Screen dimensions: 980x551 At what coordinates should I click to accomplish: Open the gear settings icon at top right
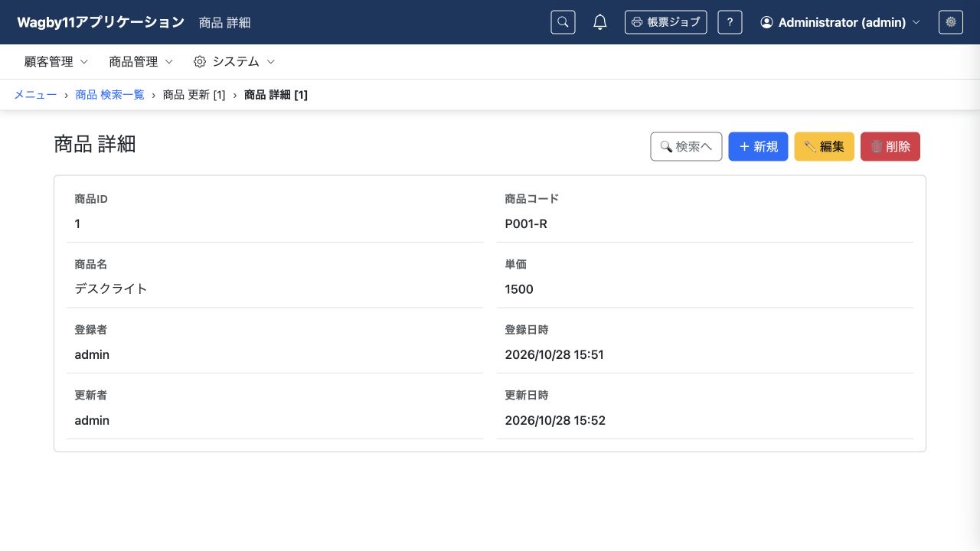951,22
